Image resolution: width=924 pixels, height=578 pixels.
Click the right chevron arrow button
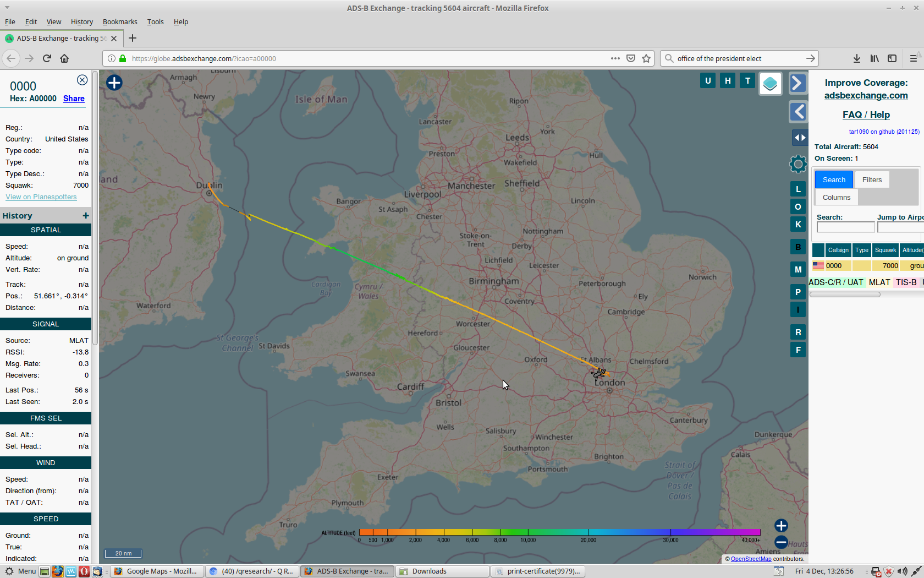[798, 83]
